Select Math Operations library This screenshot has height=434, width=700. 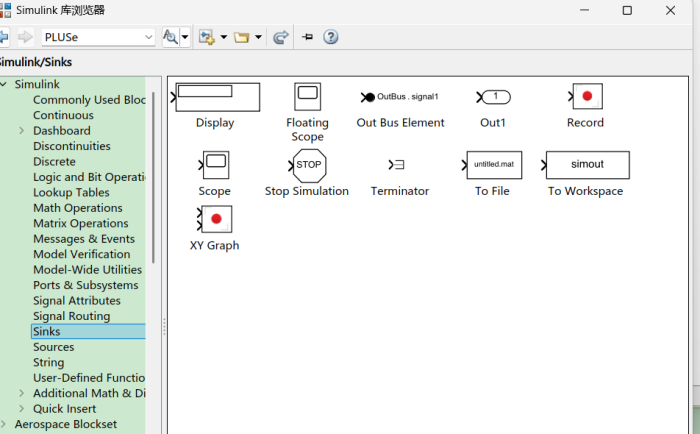[78, 208]
